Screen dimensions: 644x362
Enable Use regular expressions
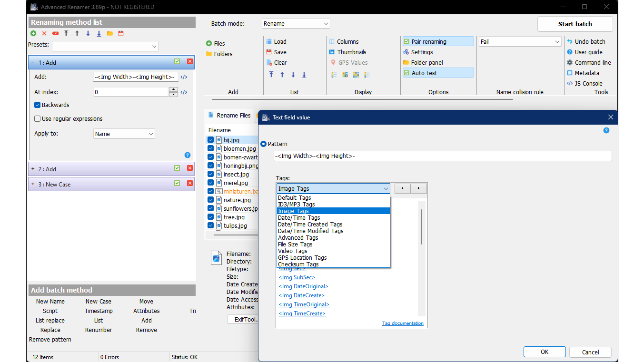click(37, 119)
